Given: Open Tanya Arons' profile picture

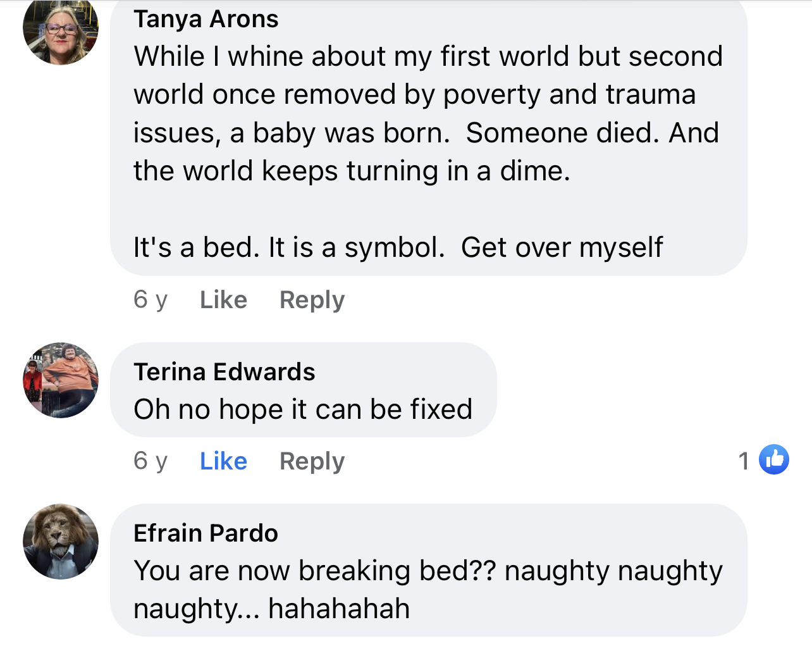Looking at the screenshot, I should 61,28.
